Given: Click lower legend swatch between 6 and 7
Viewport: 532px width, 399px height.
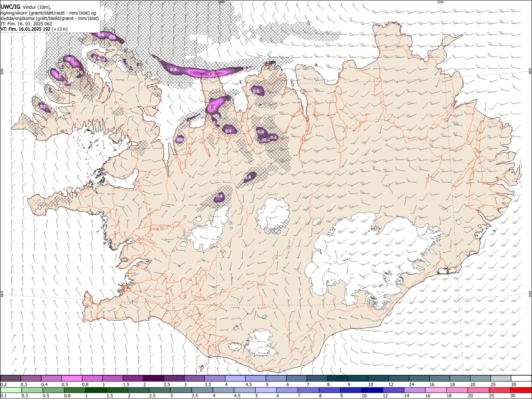Looking at the screenshot, I should pyautogui.click(x=288, y=390).
